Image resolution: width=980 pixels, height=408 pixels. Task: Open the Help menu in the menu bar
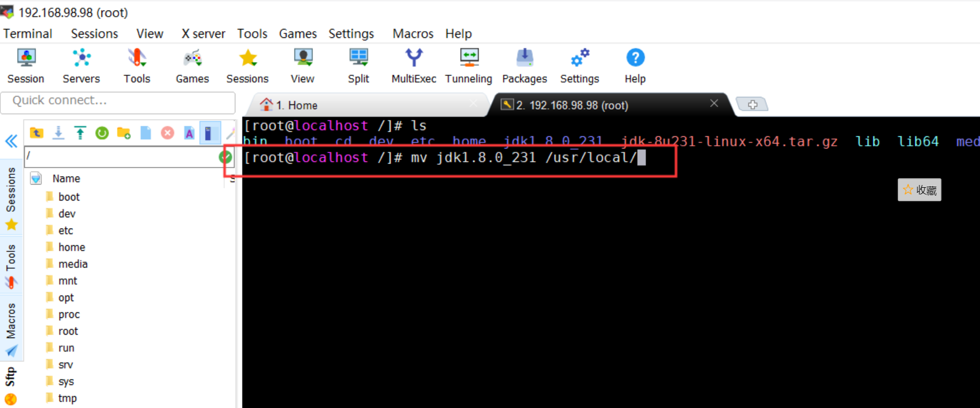[459, 34]
